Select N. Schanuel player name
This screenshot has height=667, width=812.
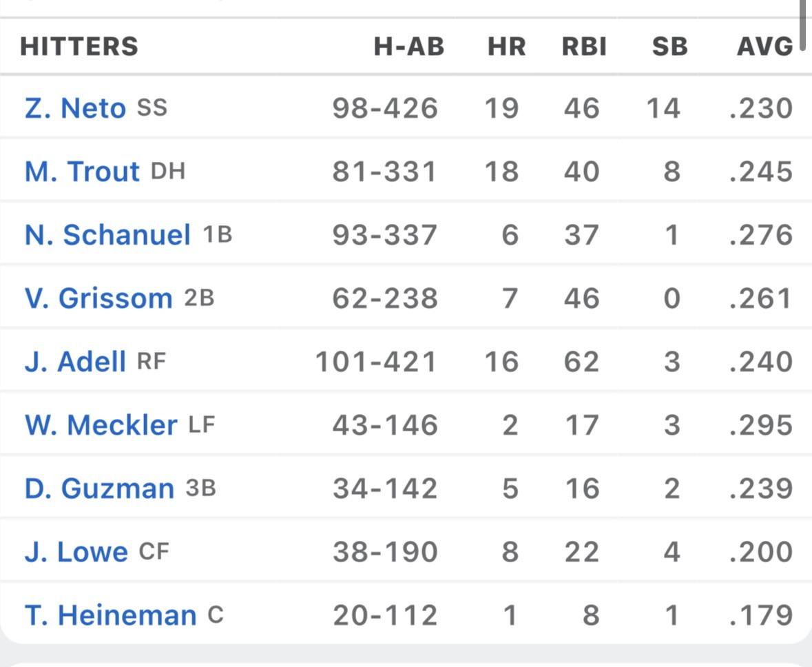point(107,234)
